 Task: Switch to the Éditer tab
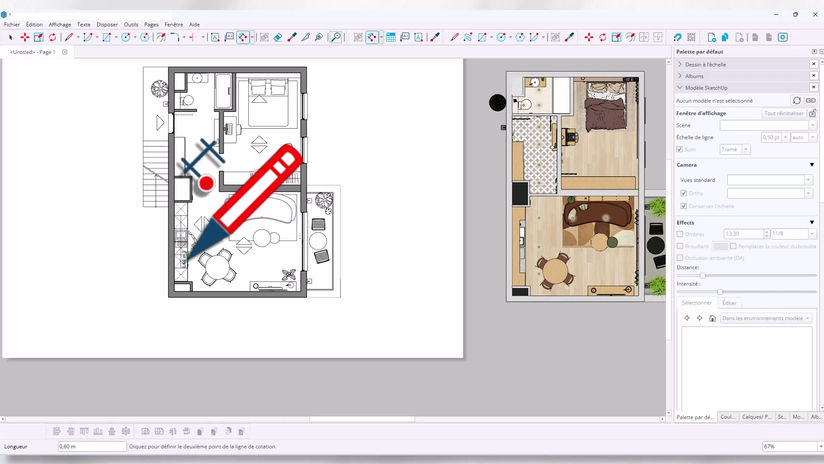[729, 303]
